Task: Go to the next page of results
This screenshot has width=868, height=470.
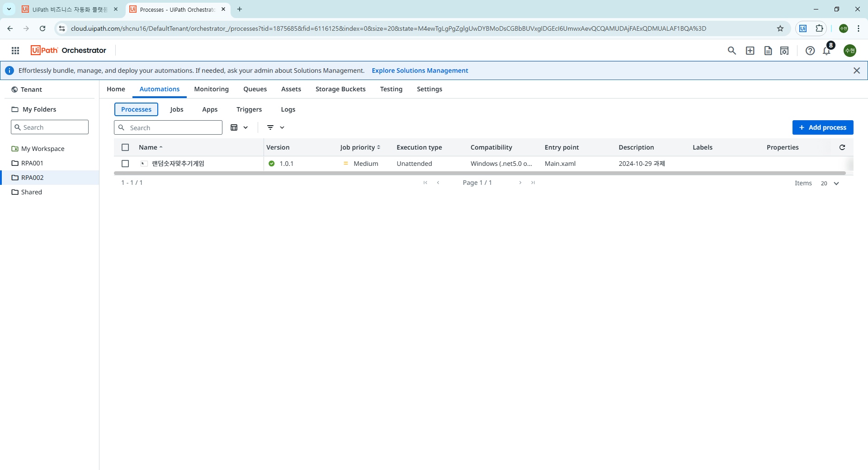Action: [520, 183]
